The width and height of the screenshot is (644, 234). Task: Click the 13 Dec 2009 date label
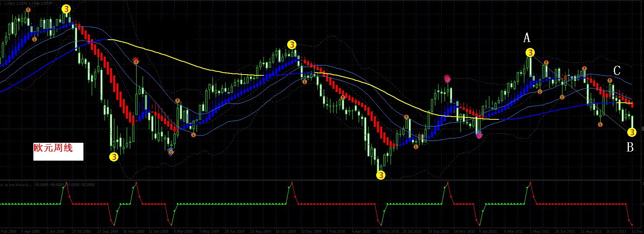click(311, 231)
